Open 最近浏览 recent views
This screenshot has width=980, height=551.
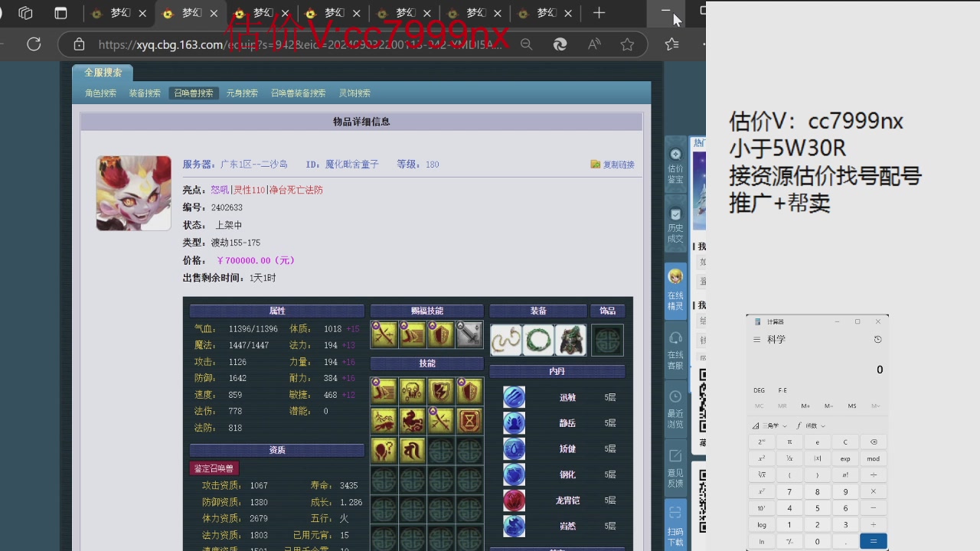click(x=675, y=408)
